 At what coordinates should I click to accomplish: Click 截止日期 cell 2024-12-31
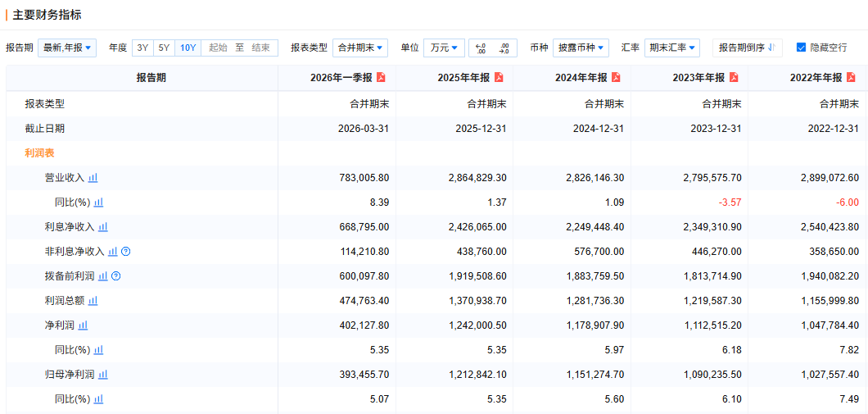[599, 129]
